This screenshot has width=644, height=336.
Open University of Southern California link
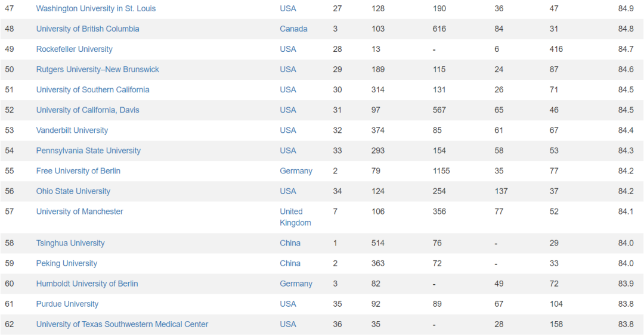(x=92, y=89)
